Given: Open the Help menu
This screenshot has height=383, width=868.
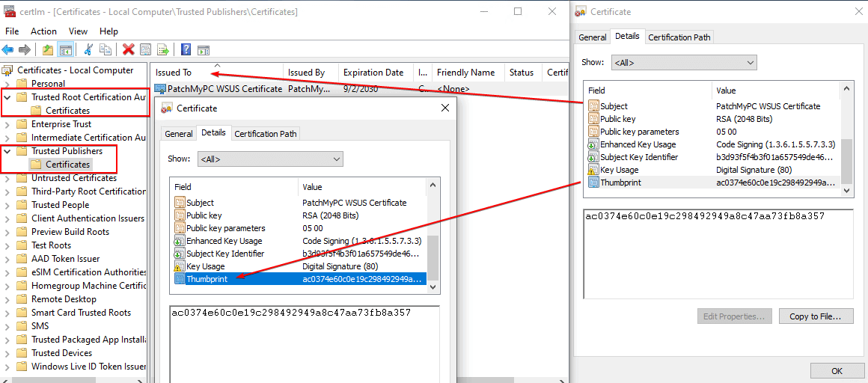Looking at the screenshot, I should click(x=109, y=31).
